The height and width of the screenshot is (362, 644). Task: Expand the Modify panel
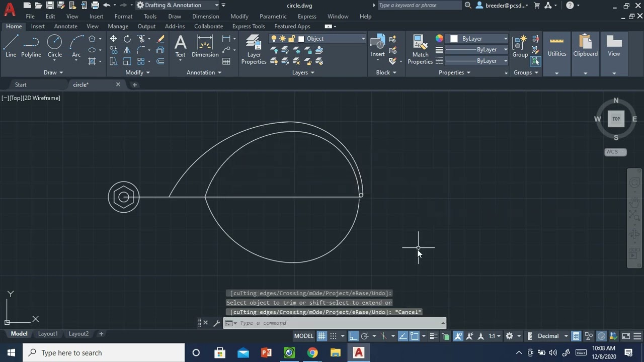tap(137, 72)
